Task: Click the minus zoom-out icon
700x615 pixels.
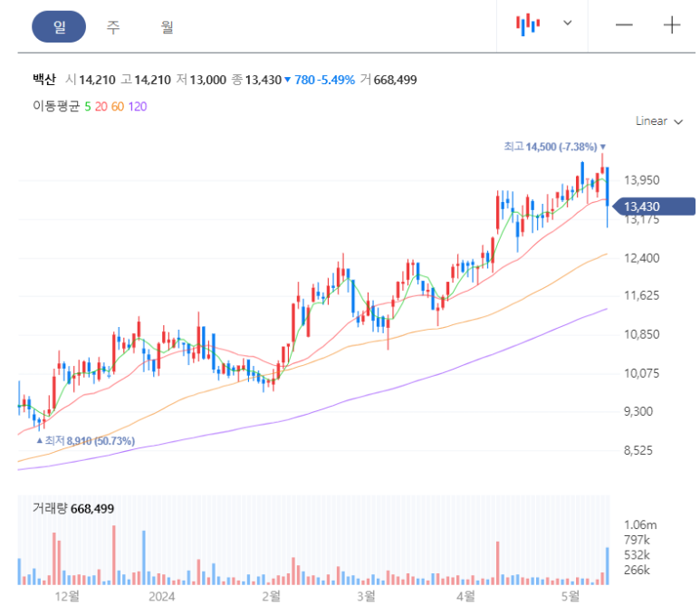Action: point(624,25)
